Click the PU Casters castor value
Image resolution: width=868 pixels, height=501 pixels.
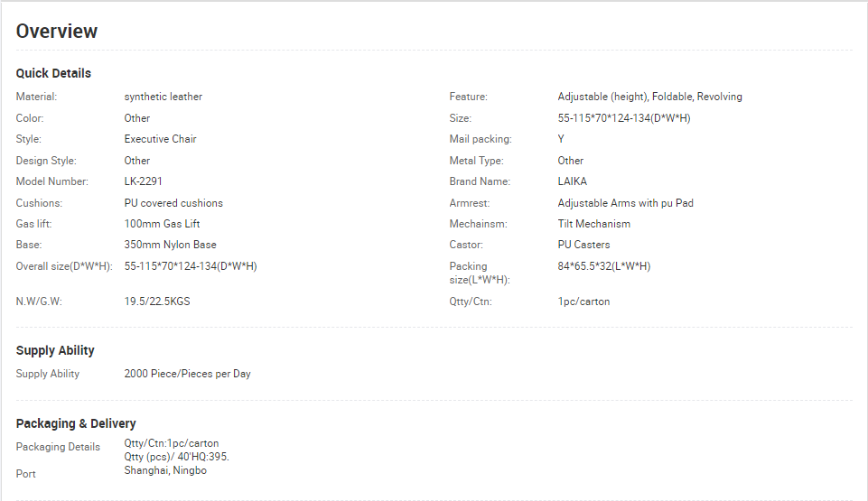point(583,245)
